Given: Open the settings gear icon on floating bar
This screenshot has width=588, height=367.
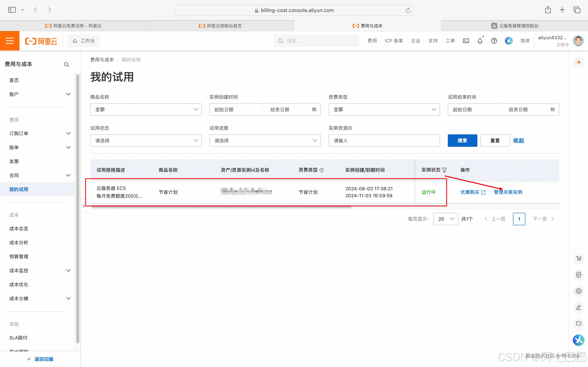Looking at the screenshot, I should [578, 291].
